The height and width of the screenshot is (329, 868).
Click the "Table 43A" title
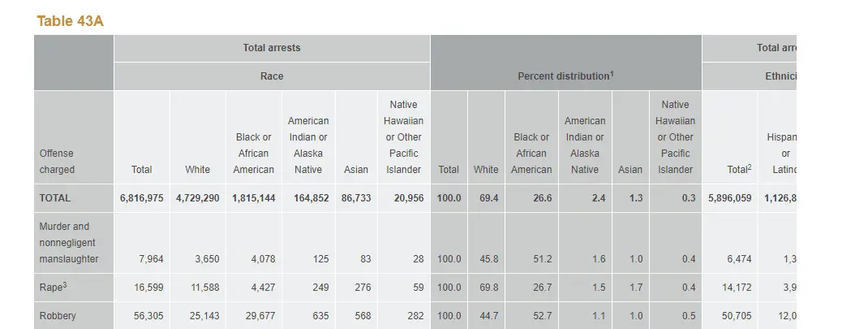(70, 21)
